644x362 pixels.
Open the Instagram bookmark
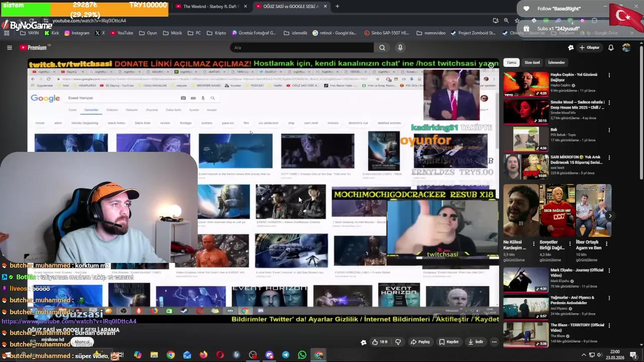76,33
